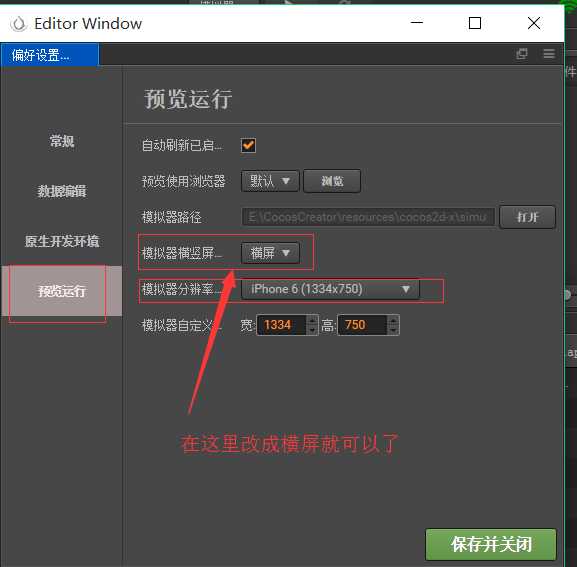Open the 原生开发环境 settings category
This screenshot has width=577, height=567.
(x=62, y=241)
